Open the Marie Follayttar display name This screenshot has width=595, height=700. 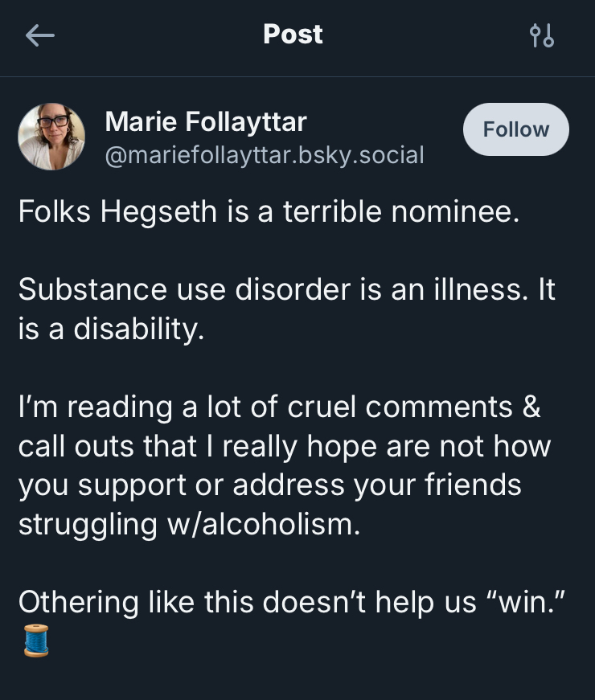coord(206,122)
